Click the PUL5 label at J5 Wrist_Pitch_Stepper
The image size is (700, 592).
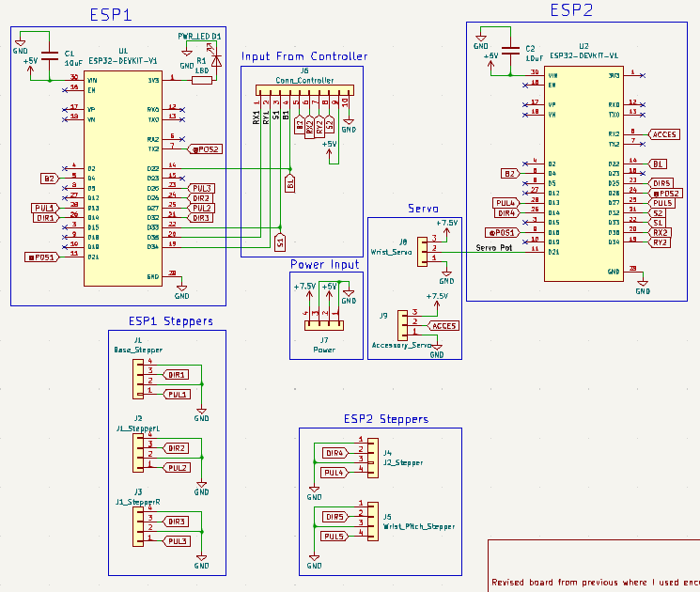[x=334, y=537]
